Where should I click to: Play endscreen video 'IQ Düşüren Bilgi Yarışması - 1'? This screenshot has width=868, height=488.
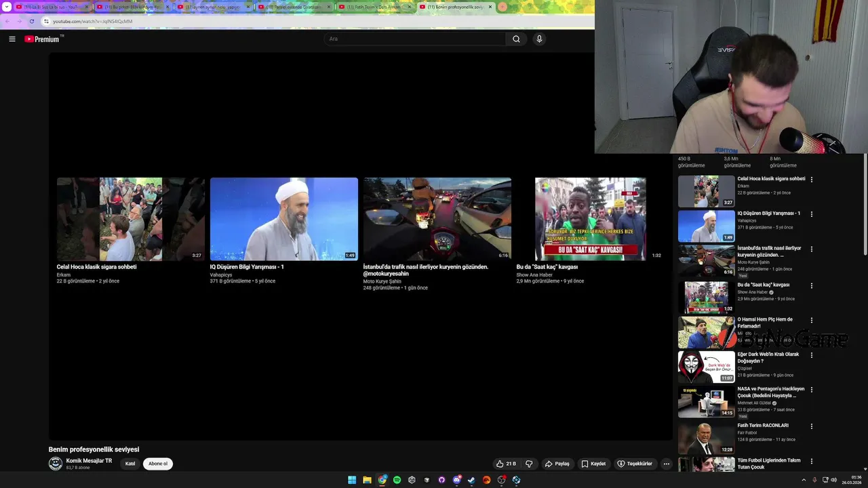[x=283, y=219]
